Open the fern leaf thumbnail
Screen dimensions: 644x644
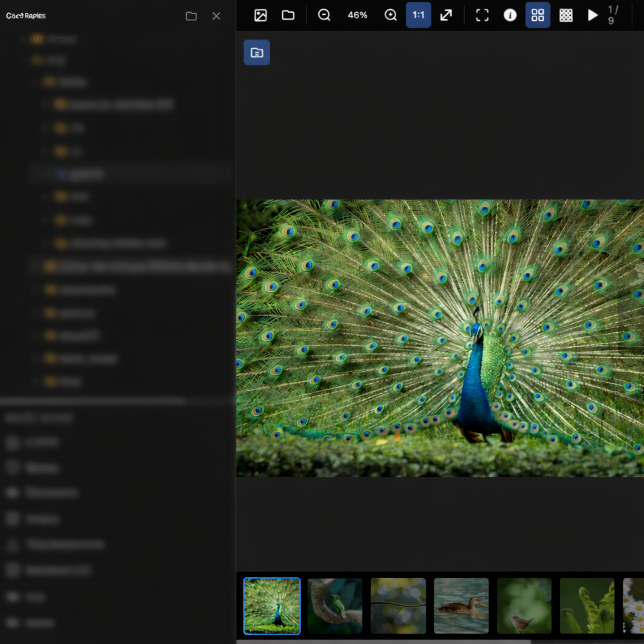[x=587, y=606]
